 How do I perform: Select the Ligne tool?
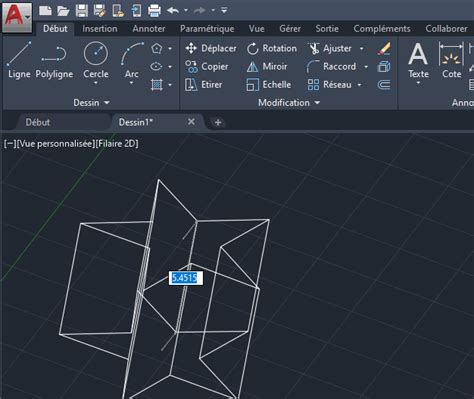pos(19,60)
